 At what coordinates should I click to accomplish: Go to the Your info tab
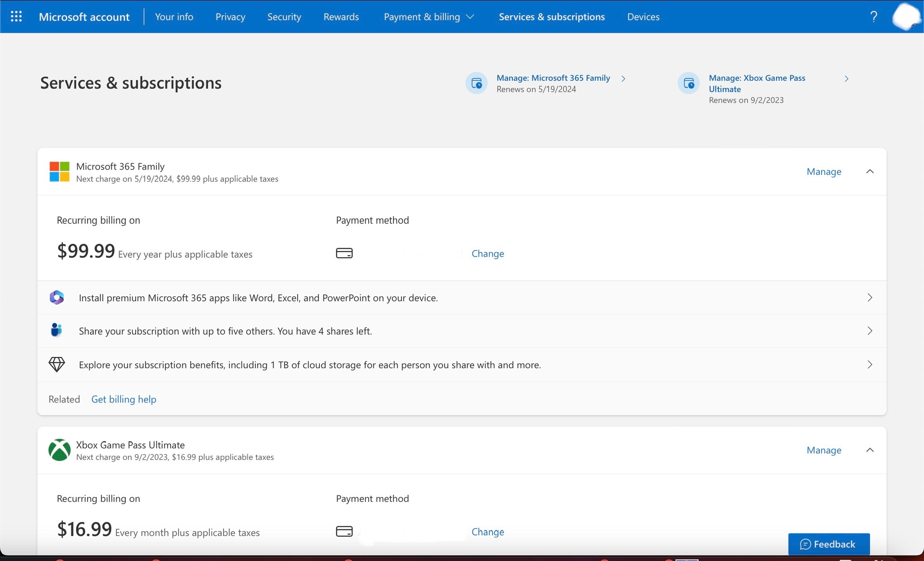tap(174, 17)
